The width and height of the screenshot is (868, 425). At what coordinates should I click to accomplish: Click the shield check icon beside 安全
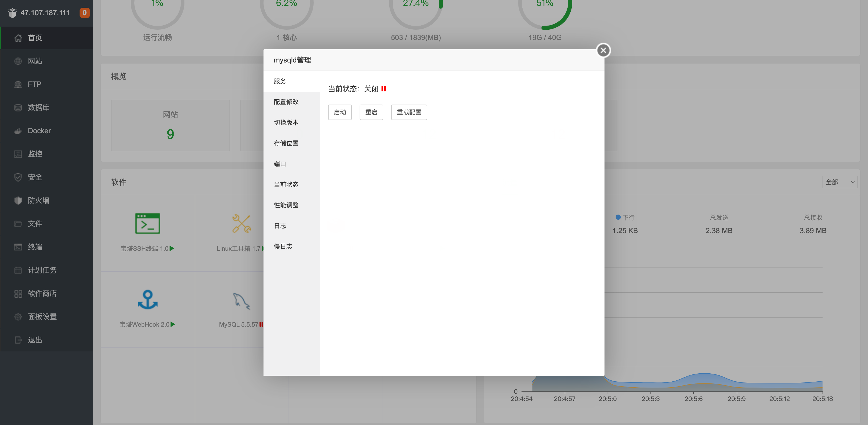[18, 177]
